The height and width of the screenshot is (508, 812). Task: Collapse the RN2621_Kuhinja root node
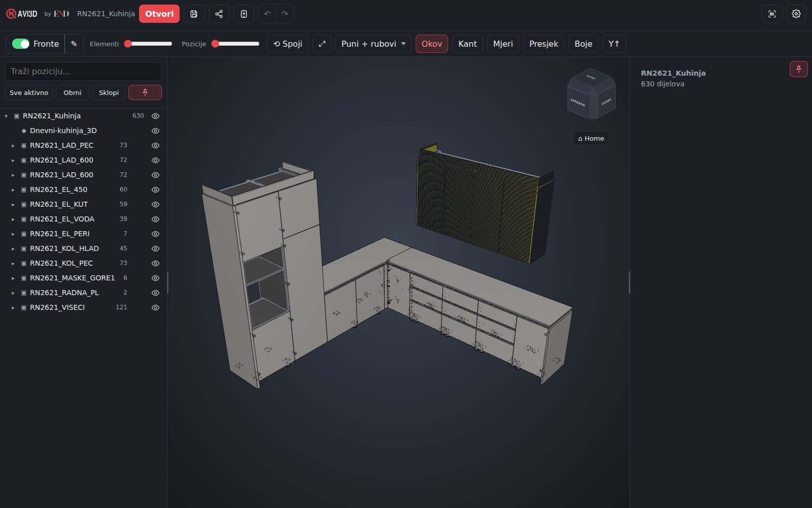point(6,116)
